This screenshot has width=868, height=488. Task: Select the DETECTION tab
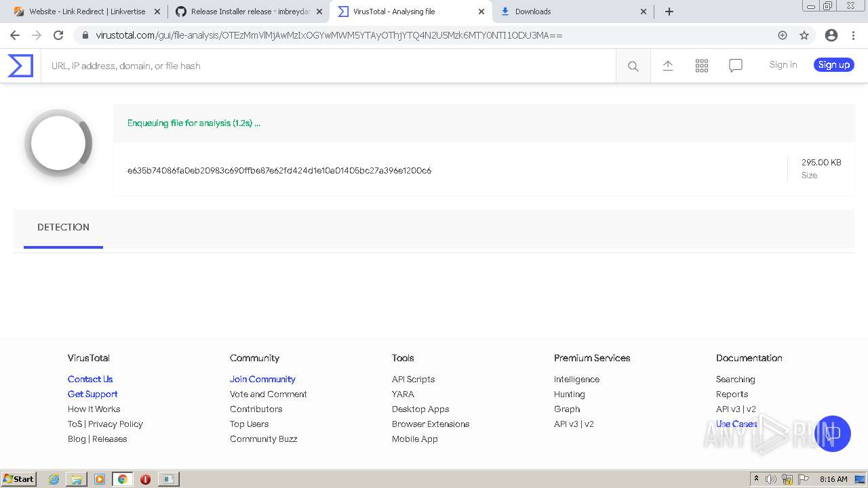coord(63,228)
